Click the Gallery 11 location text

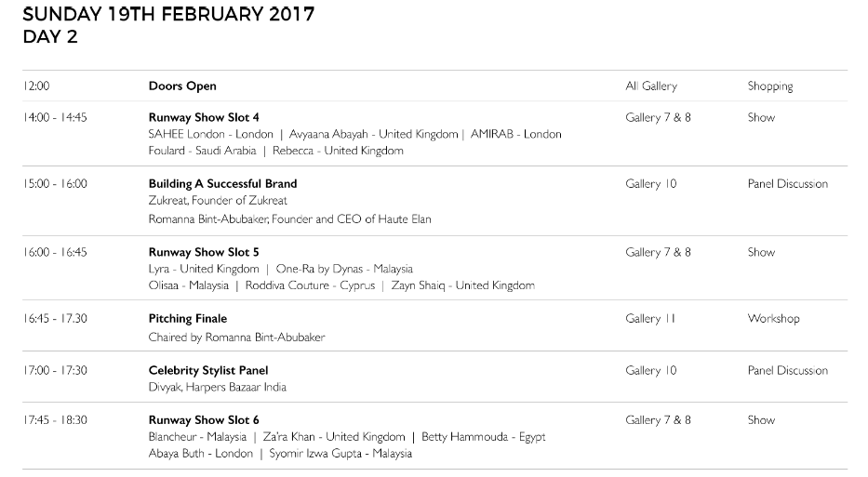(x=650, y=319)
